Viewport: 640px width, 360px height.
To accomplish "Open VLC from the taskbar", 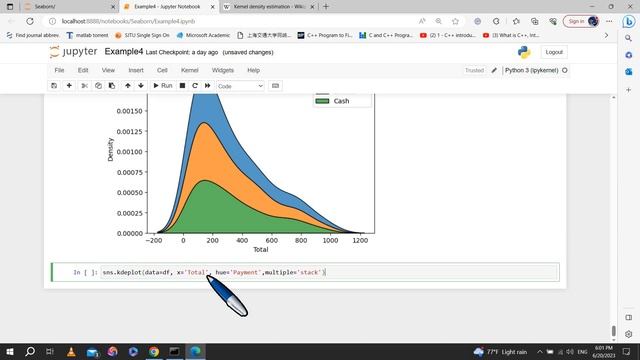I will tap(71, 351).
